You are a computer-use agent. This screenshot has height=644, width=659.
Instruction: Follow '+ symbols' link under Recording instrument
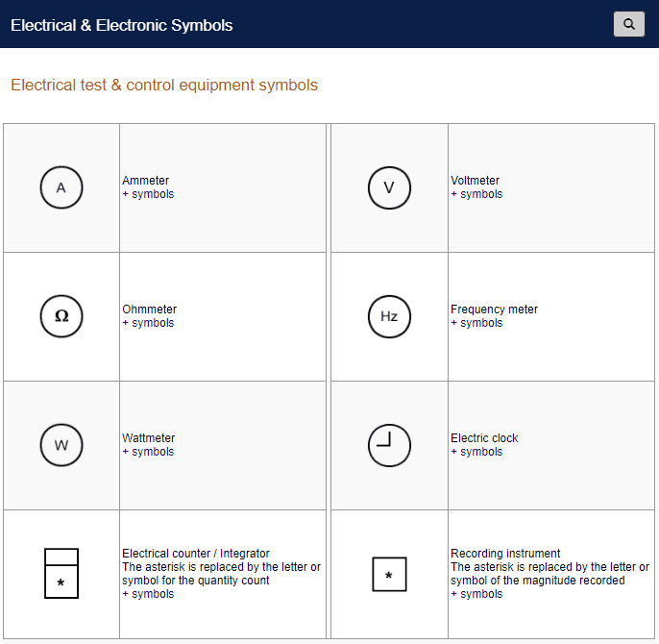tap(476, 594)
